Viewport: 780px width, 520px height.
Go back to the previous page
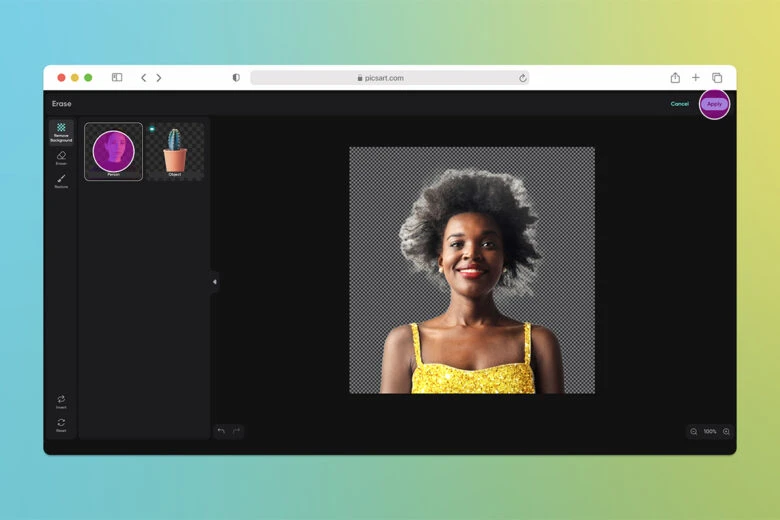pos(143,77)
